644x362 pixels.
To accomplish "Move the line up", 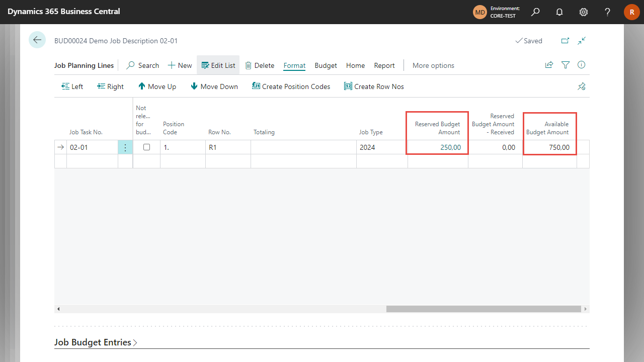I will 157,86.
